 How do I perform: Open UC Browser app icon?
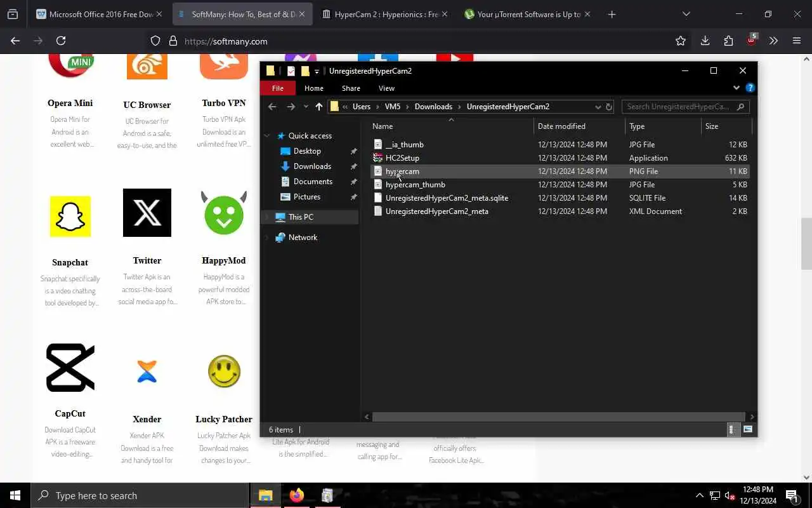click(x=147, y=66)
